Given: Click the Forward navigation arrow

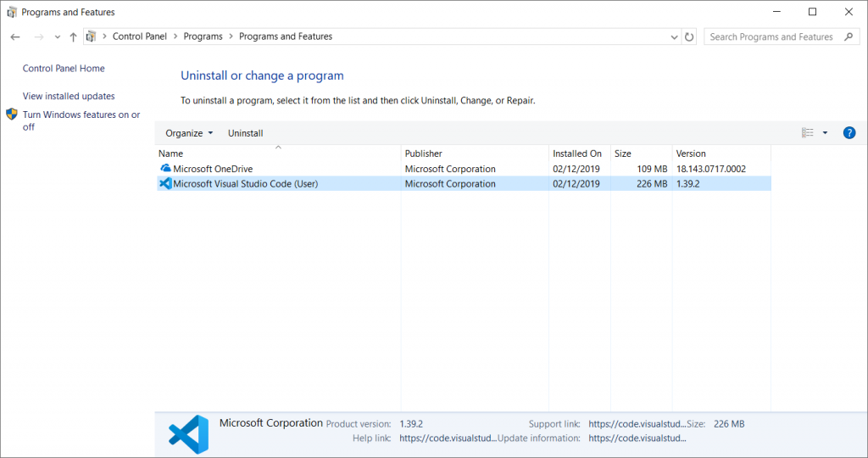Looking at the screenshot, I should pyautogui.click(x=39, y=37).
